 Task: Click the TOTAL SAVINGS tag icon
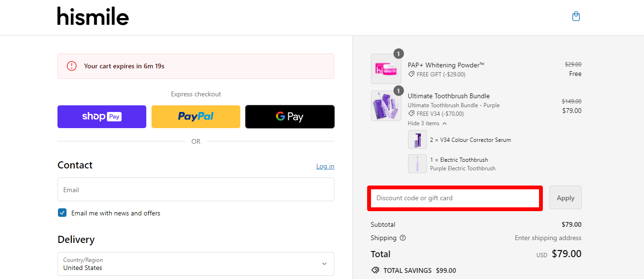pos(375,270)
